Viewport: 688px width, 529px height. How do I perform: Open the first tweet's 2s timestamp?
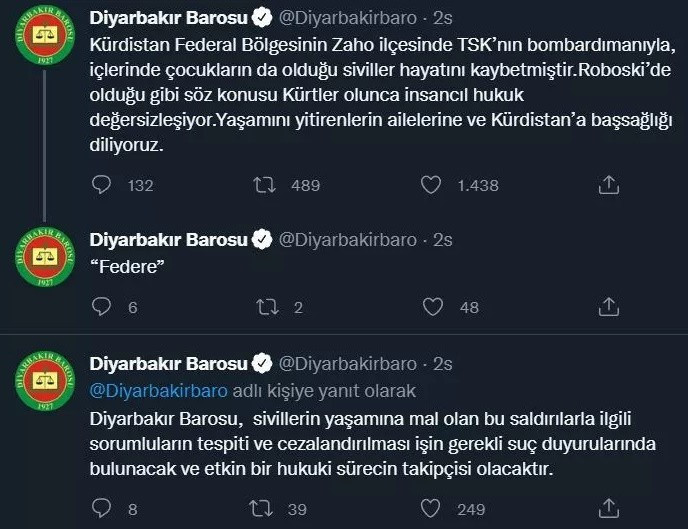click(x=442, y=18)
